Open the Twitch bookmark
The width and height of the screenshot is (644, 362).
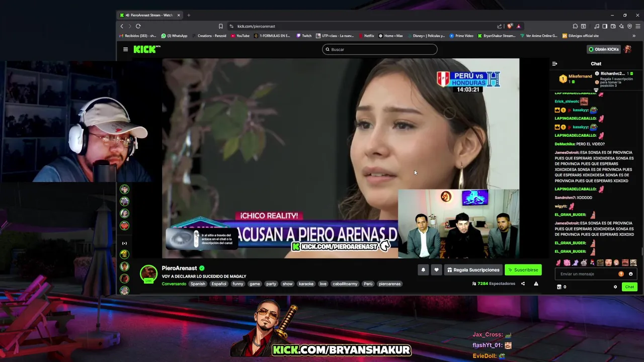(x=304, y=36)
